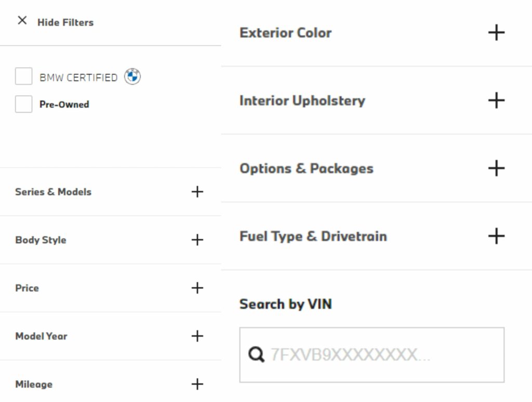The height and width of the screenshot is (402, 532).
Task: Expand the Body Style filter section
Action: coord(197,240)
